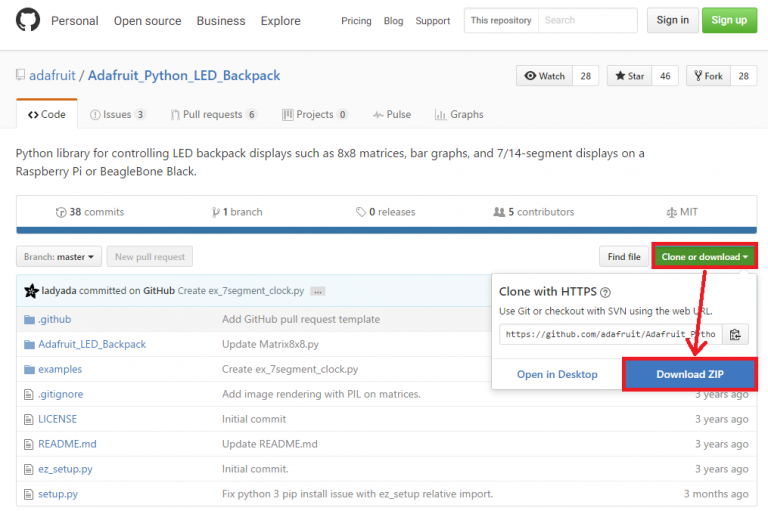Fork the repository

[x=706, y=76]
